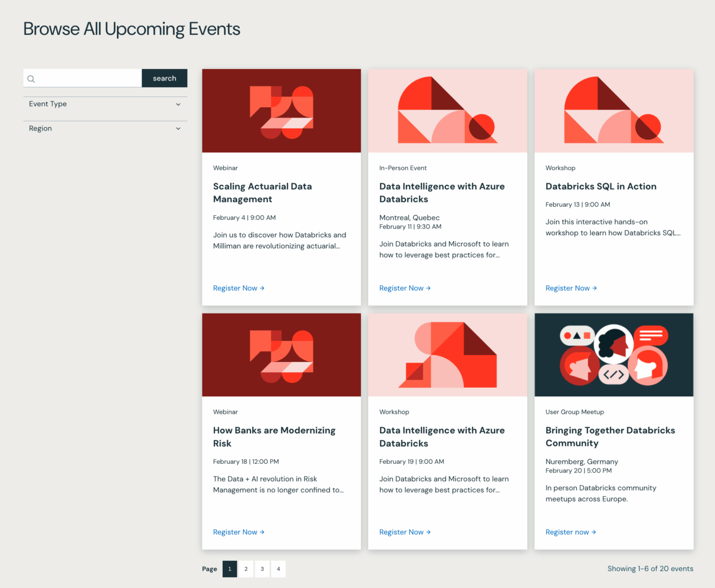Click the arrow icon on the February 19 workshop's Register Now
715x588 pixels.
428,532
